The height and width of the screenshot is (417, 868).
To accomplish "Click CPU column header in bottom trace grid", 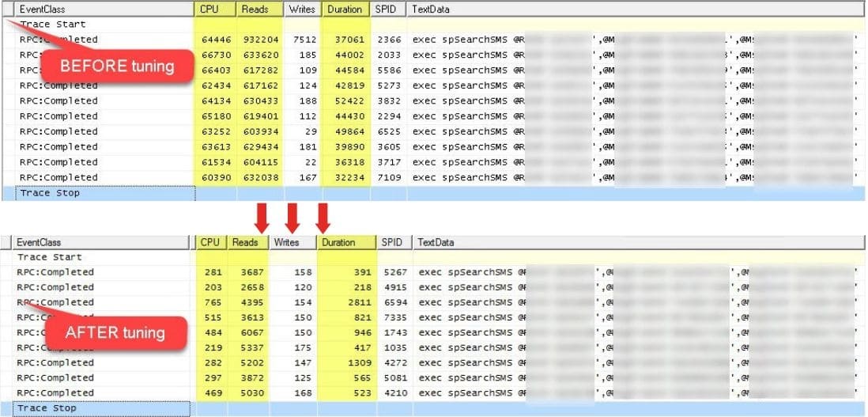I will 211,243.
